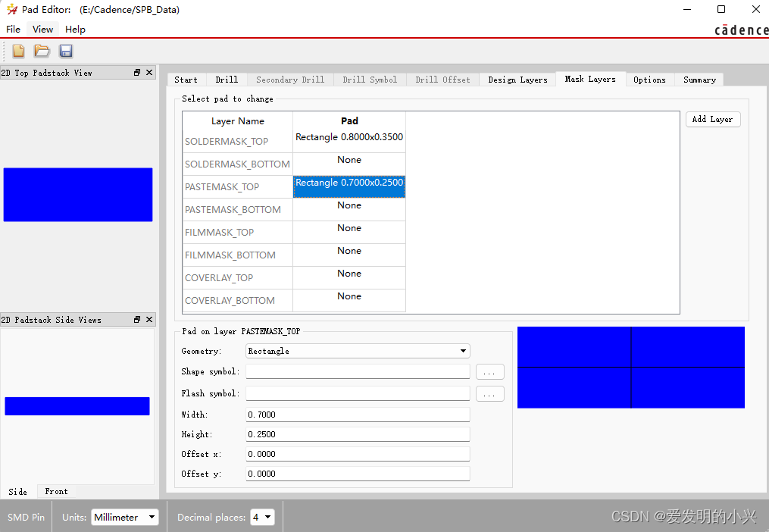The height and width of the screenshot is (532, 769).
Task: Switch to the Side view tab
Action: 18,492
